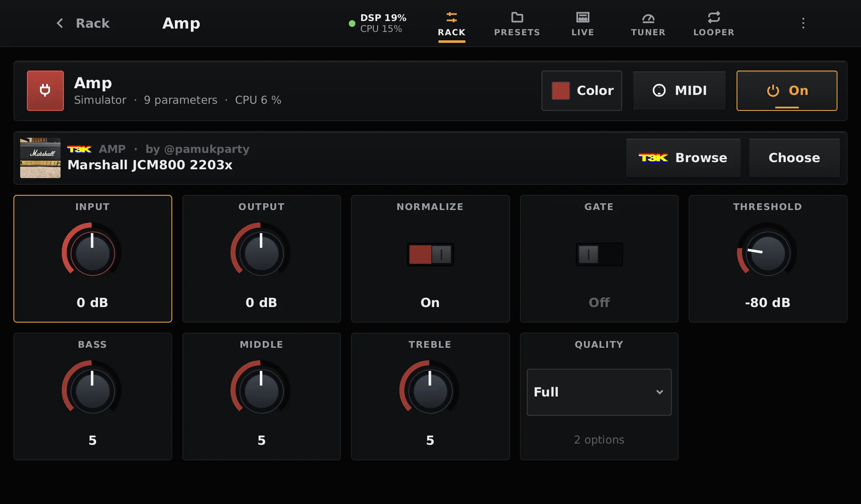This screenshot has height=504, width=861.
Task: Click the BASS value 5
Action: 92,440
